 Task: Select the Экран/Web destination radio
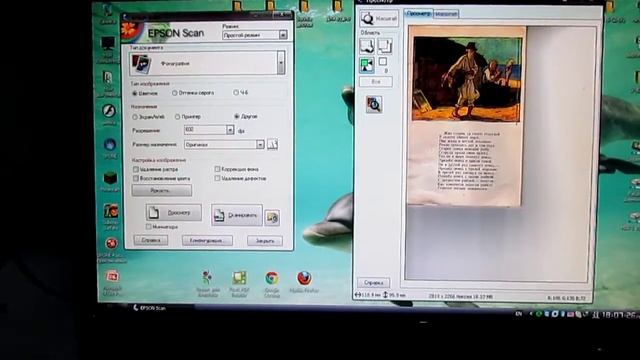[x=135, y=117]
